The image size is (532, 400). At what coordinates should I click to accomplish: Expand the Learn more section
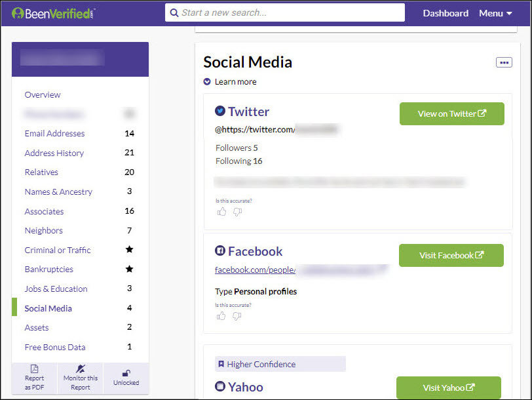(x=230, y=82)
